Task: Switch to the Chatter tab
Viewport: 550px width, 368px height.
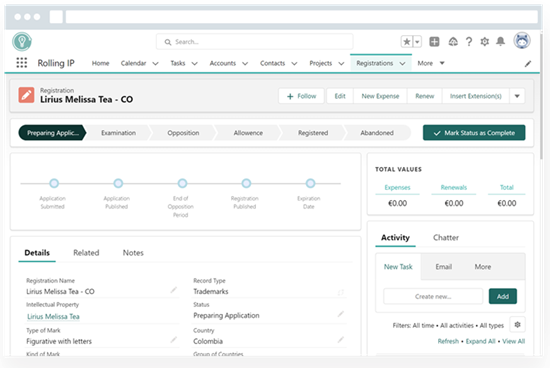Action: [445, 237]
